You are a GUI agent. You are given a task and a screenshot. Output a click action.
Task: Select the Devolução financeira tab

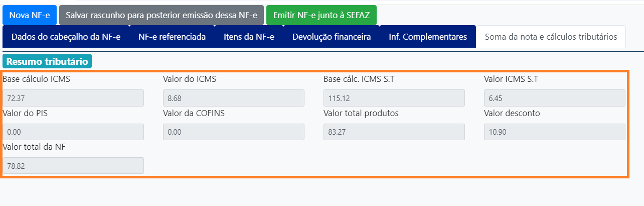[332, 37]
